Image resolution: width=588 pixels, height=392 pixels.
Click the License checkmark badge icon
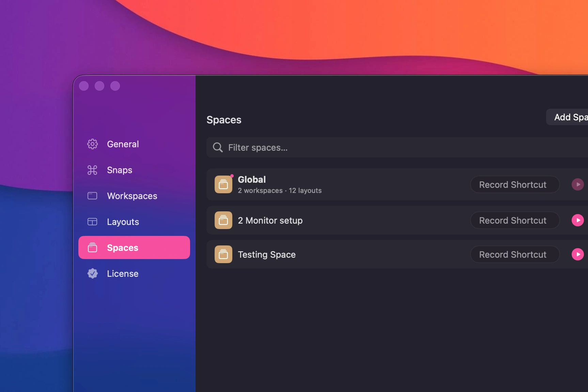tap(92, 274)
